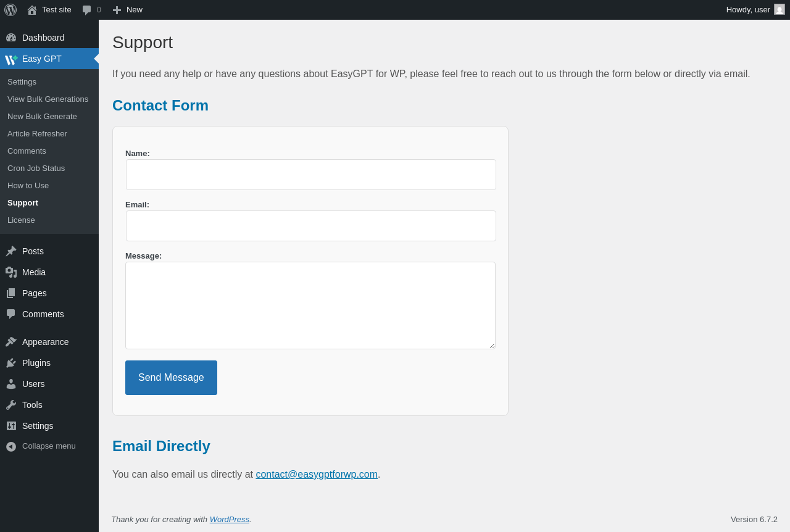Click the Media icon in the sidebar
This screenshot has height=532, width=790.
(11, 272)
